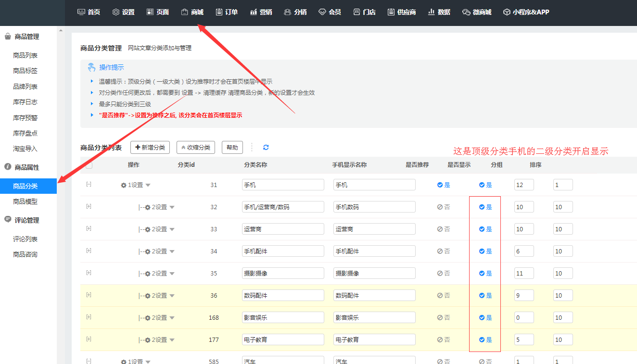Open the settings dropdown arrow for 摄影摄像
The height and width of the screenshot is (364, 637).
(x=172, y=274)
